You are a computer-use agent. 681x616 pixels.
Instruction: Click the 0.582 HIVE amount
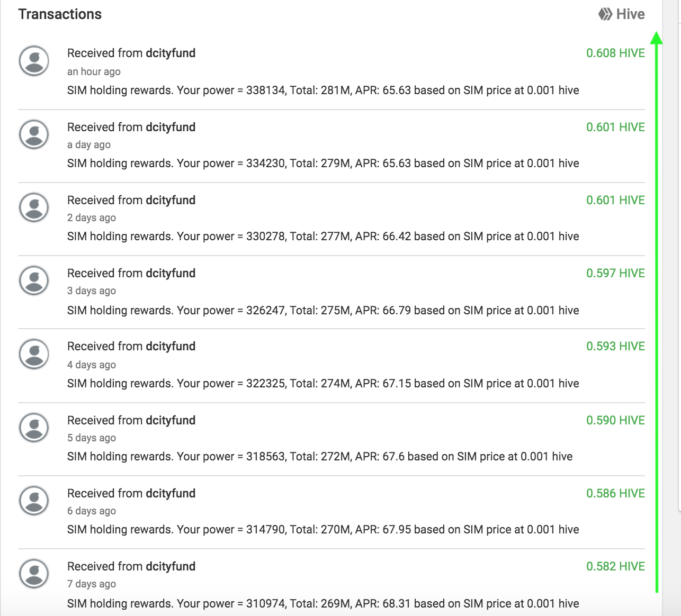tap(615, 566)
